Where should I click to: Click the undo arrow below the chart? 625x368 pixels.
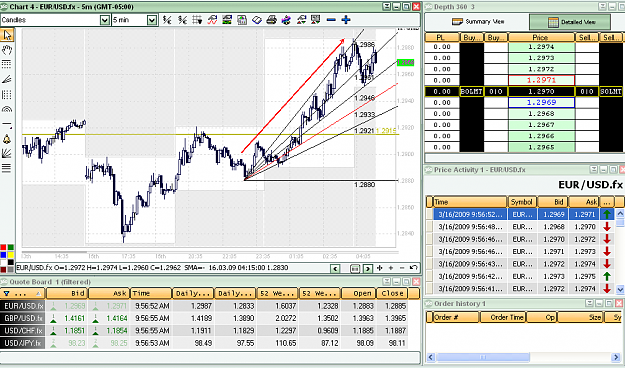(414, 268)
